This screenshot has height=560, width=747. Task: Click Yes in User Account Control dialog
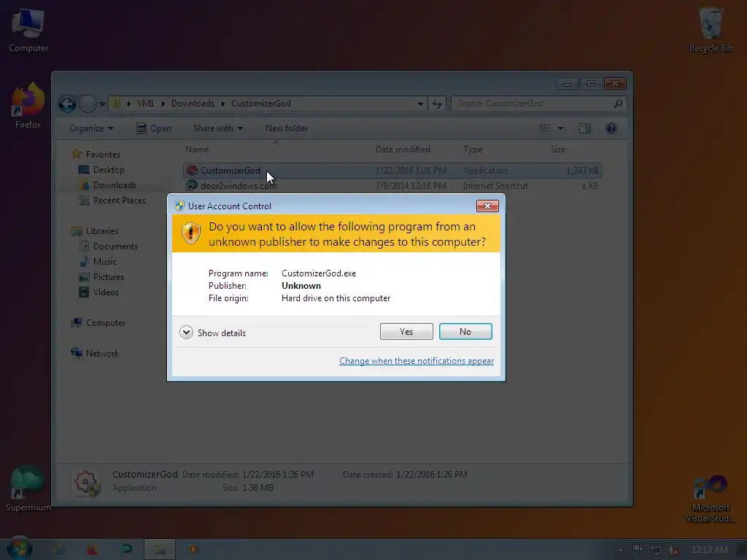[x=406, y=332]
